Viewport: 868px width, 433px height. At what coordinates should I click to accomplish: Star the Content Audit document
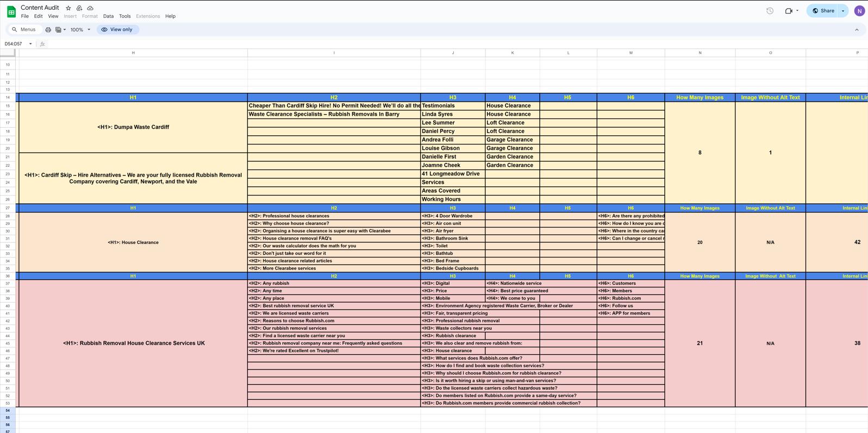coord(68,8)
